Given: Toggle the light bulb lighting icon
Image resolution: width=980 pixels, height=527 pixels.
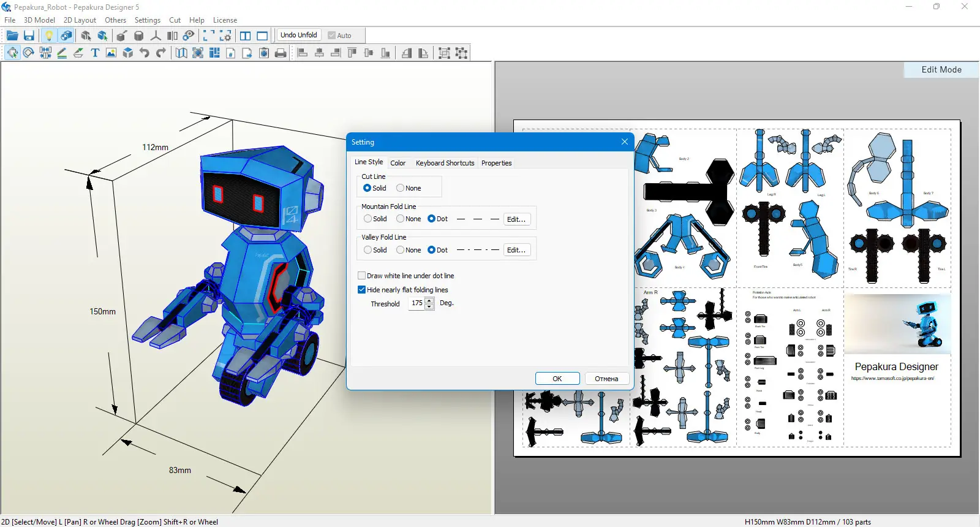Looking at the screenshot, I should pos(49,36).
